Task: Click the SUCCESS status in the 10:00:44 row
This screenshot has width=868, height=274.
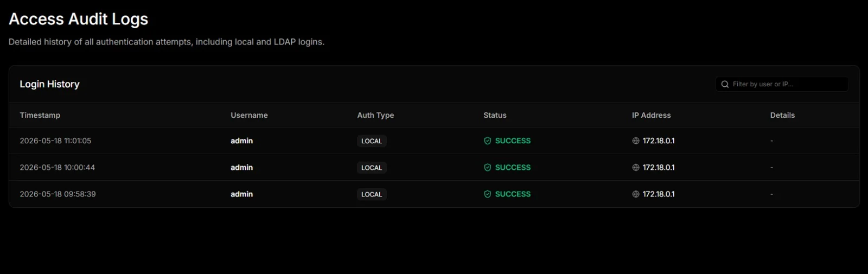Action: (513, 168)
